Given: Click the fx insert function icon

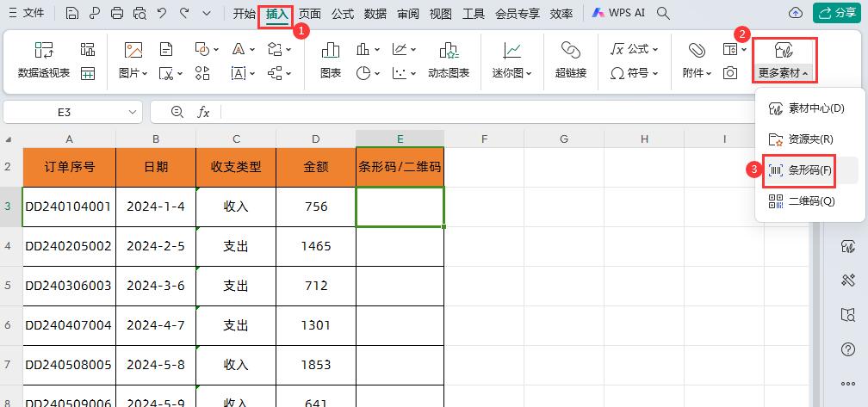Looking at the screenshot, I should coord(204,112).
